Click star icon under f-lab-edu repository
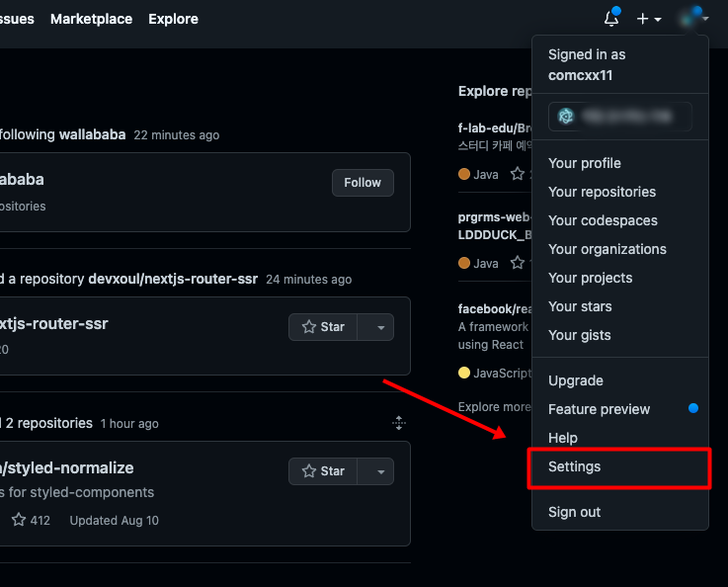The width and height of the screenshot is (728, 587). coord(518,174)
